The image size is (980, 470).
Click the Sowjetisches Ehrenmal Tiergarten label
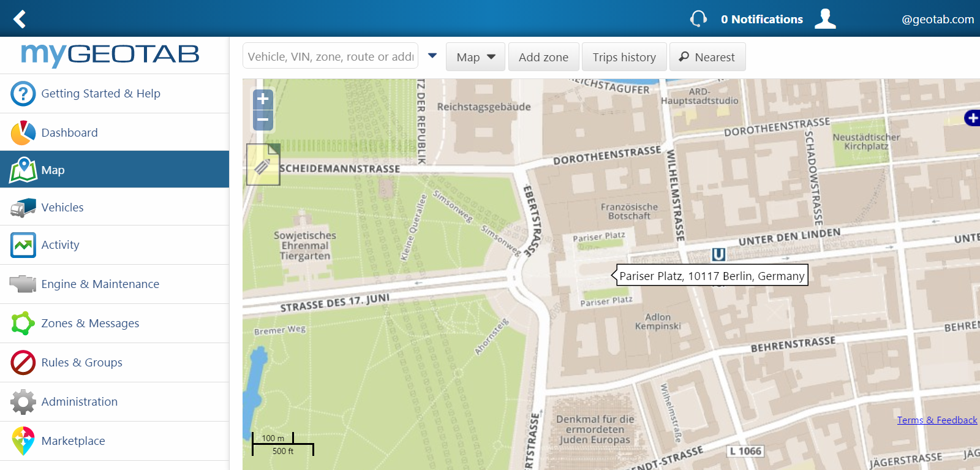(305, 246)
